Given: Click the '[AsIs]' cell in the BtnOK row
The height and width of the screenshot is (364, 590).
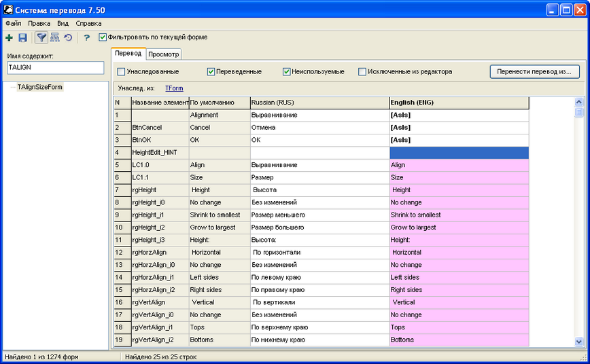Looking at the screenshot, I should click(459, 140).
